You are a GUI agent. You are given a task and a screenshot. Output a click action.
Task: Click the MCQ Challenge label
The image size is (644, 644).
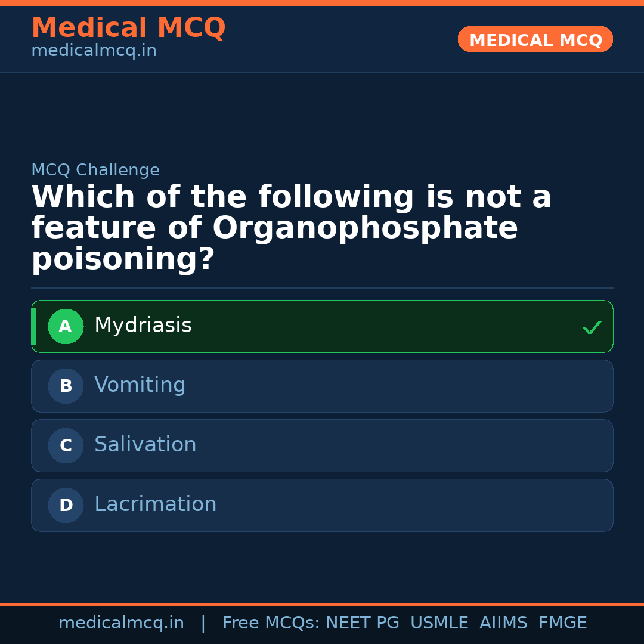95,170
